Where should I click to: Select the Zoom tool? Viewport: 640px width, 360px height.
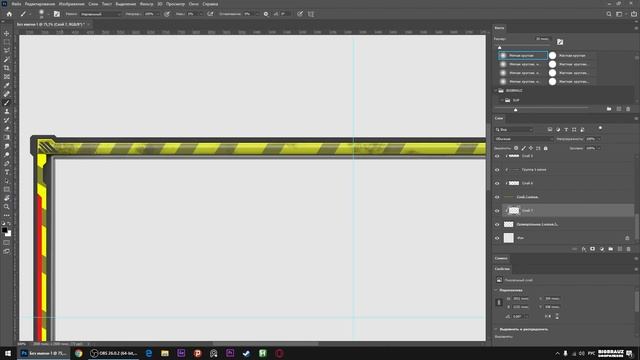click(7, 207)
